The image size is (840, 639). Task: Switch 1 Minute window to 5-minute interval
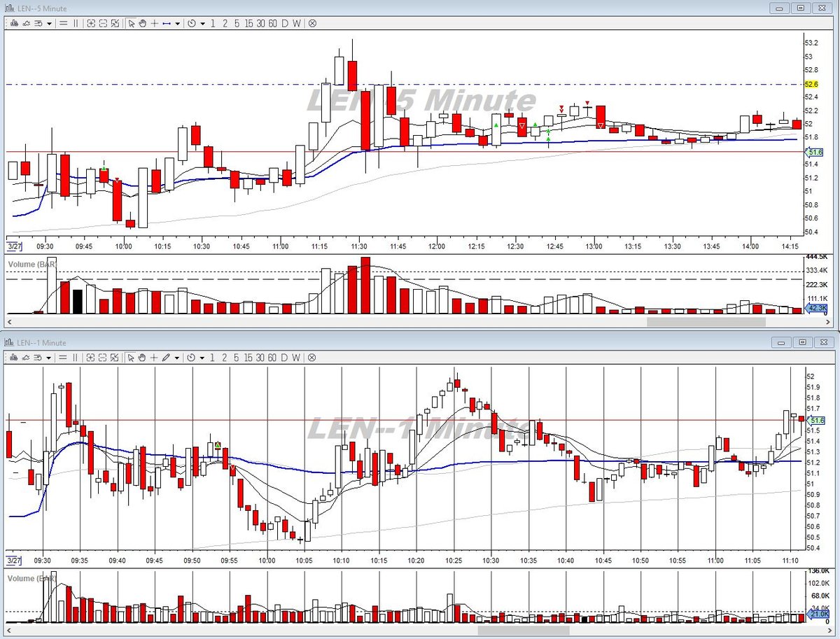[237, 358]
